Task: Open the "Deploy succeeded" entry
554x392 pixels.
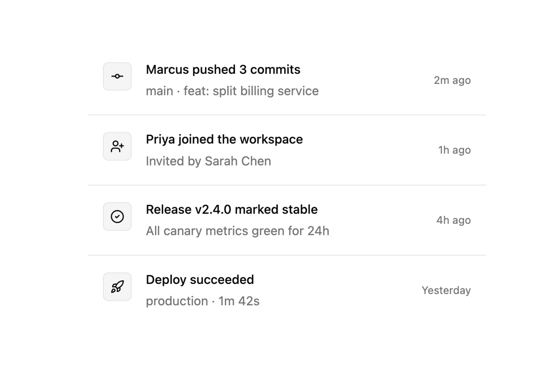Action: 287,291
